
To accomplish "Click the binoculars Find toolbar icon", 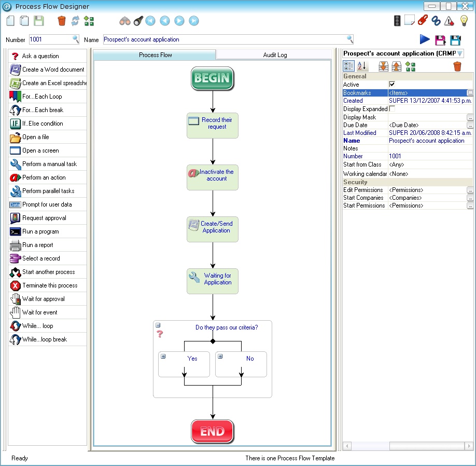I will 125,21.
